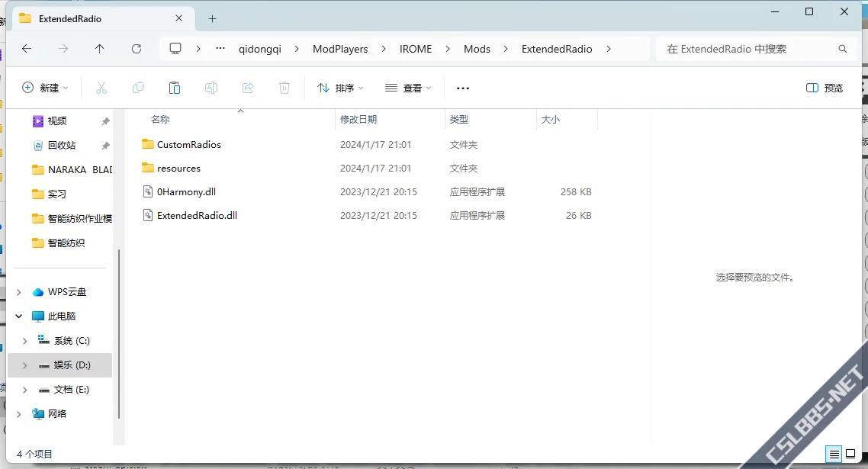Click the forward navigation arrow
This screenshot has height=469, width=868.
tap(63, 49)
